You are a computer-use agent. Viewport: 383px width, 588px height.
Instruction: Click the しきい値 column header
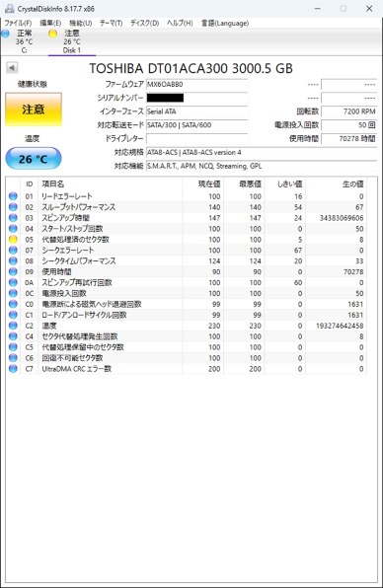pos(285,184)
